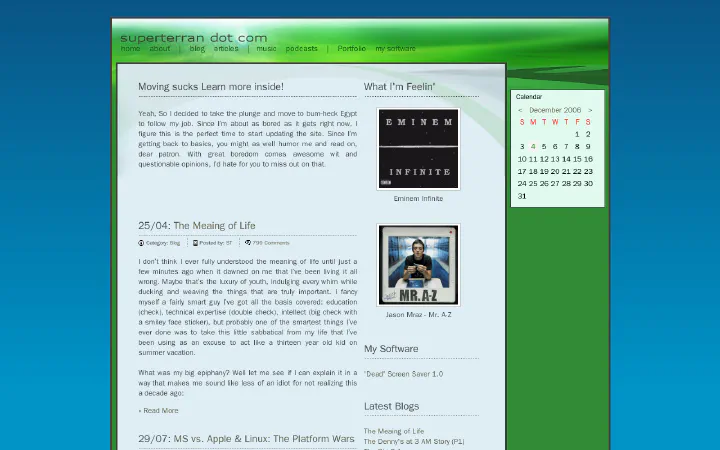Open The Meaing of Life in Latest Blogs
The height and width of the screenshot is (450, 720).
pyautogui.click(x=394, y=431)
